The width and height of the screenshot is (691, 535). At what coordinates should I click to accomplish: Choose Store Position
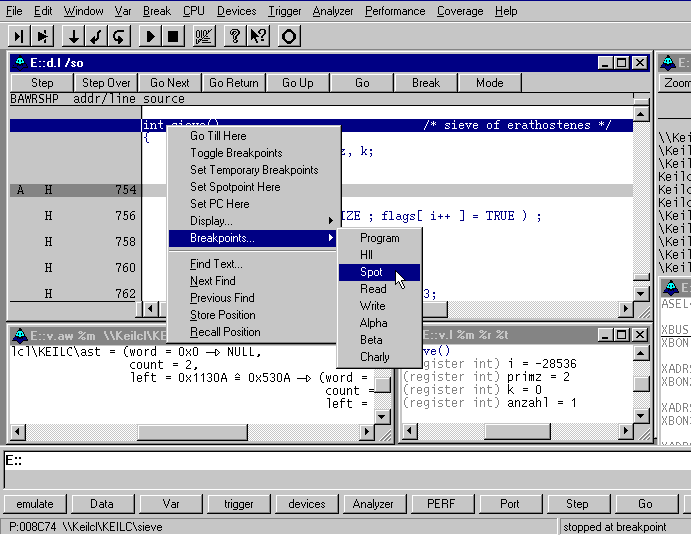pyautogui.click(x=253, y=315)
